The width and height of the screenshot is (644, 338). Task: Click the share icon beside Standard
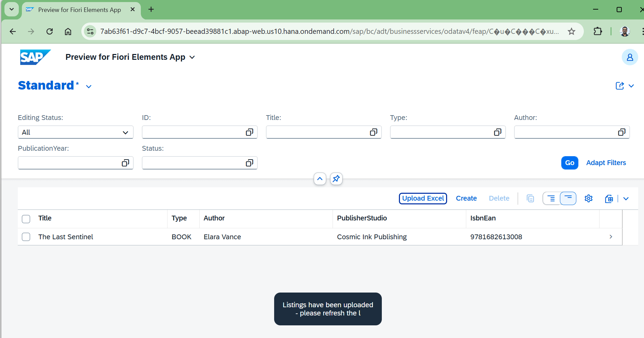pos(619,86)
